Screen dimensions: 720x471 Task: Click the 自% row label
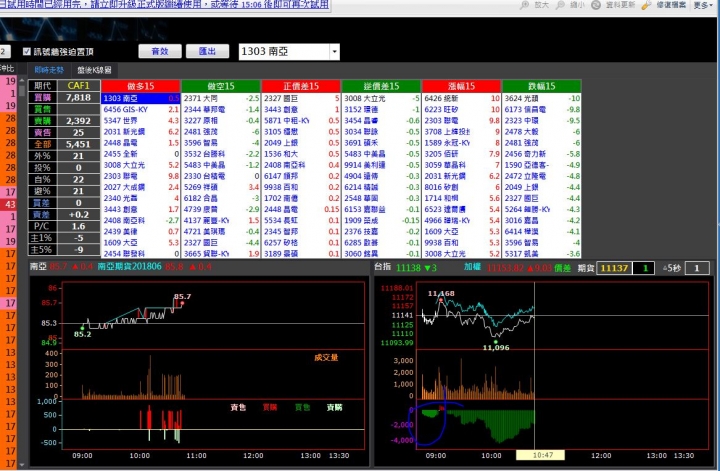43,179
